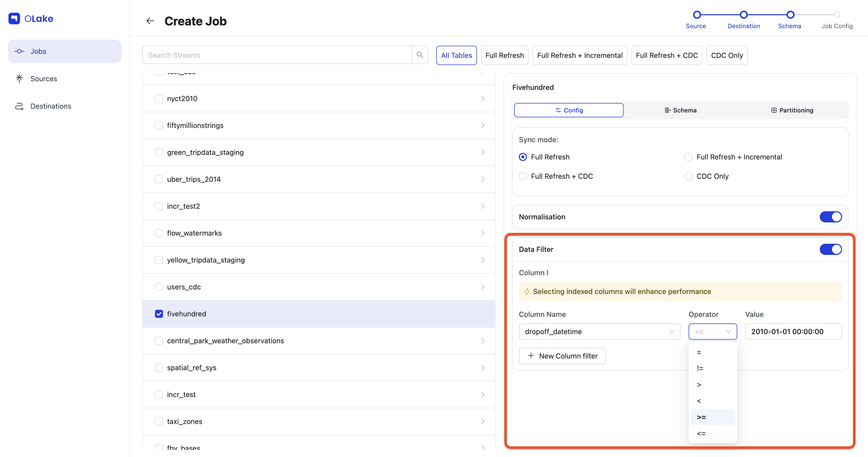The width and height of the screenshot is (868, 457).
Task: Toggle the Normalisation switch
Action: pyautogui.click(x=831, y=217)
